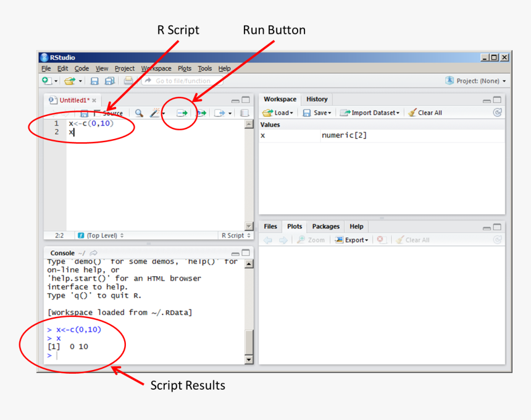The width and height of the screenshot is (531, 420).
Task: Expand the recent files dropdown arrow
Action: (x=80, y=82)
